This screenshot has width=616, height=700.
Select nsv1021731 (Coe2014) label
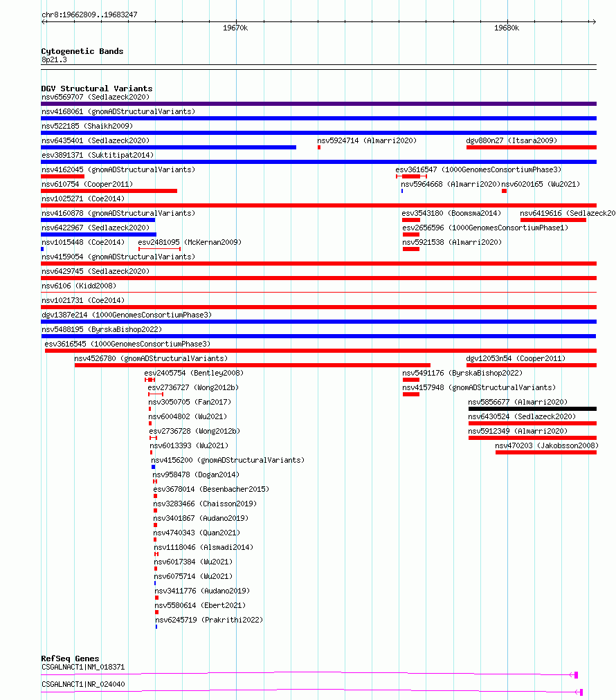[83, 300]
